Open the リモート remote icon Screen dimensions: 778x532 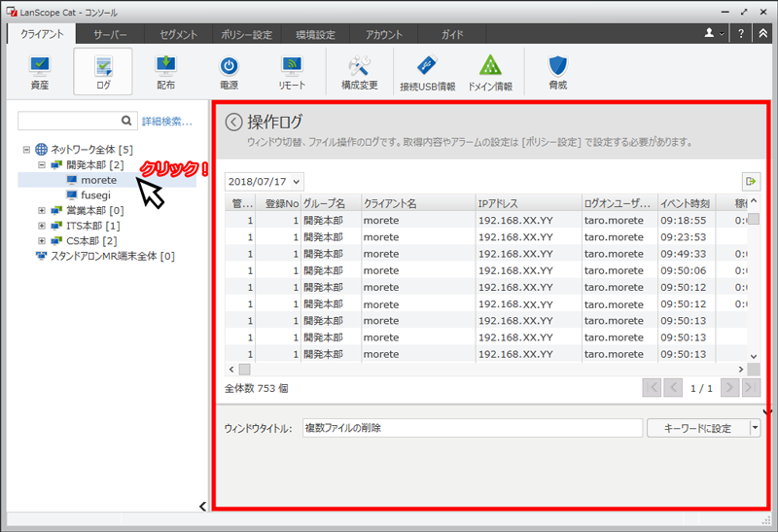click(292, 72)
